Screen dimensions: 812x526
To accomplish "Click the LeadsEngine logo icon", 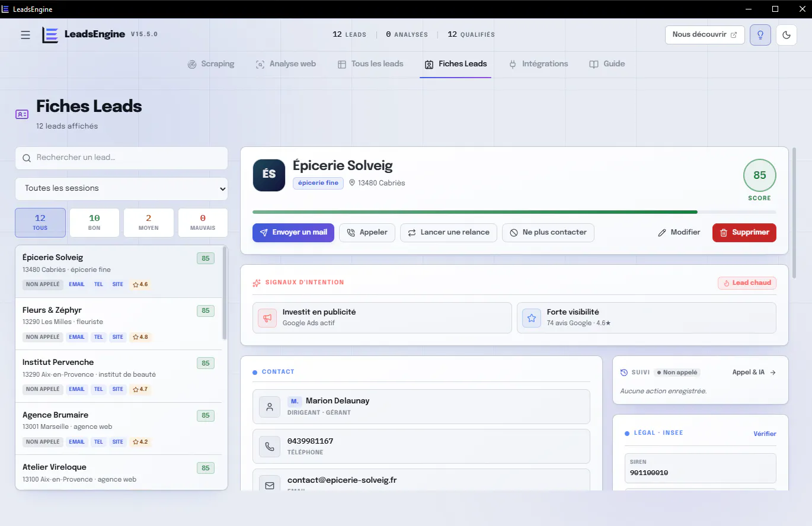I will pyautogui.click(x=50, y=35).
